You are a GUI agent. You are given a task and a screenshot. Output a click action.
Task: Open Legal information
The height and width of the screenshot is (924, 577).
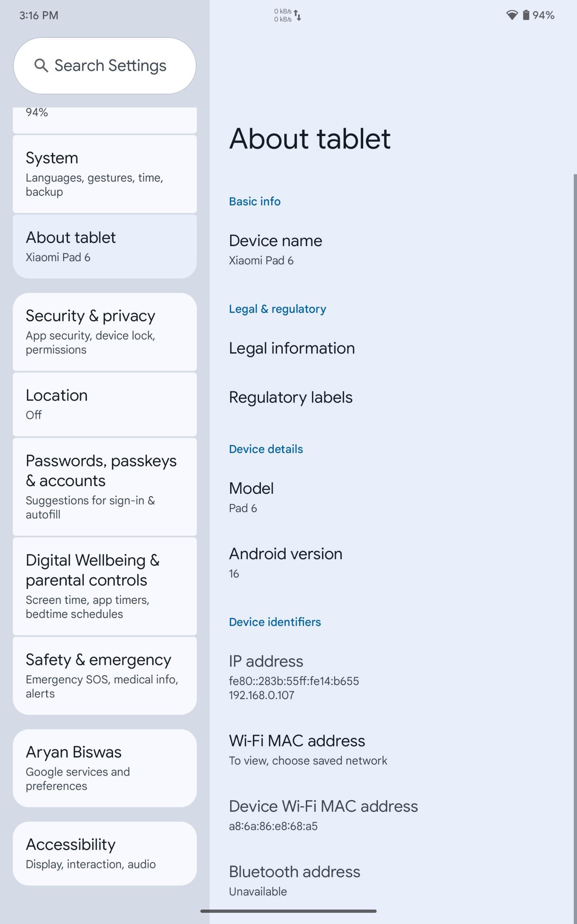(291, 348)
